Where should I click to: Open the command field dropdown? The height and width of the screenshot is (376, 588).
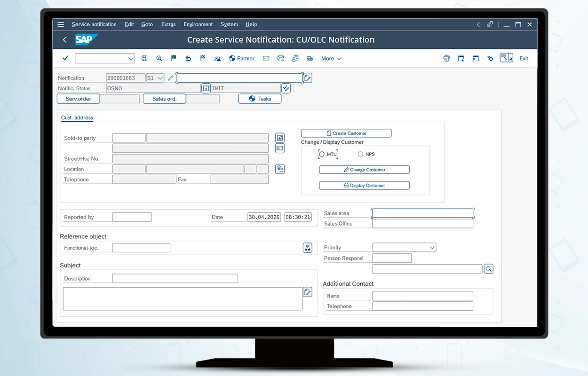click(131, 58)
